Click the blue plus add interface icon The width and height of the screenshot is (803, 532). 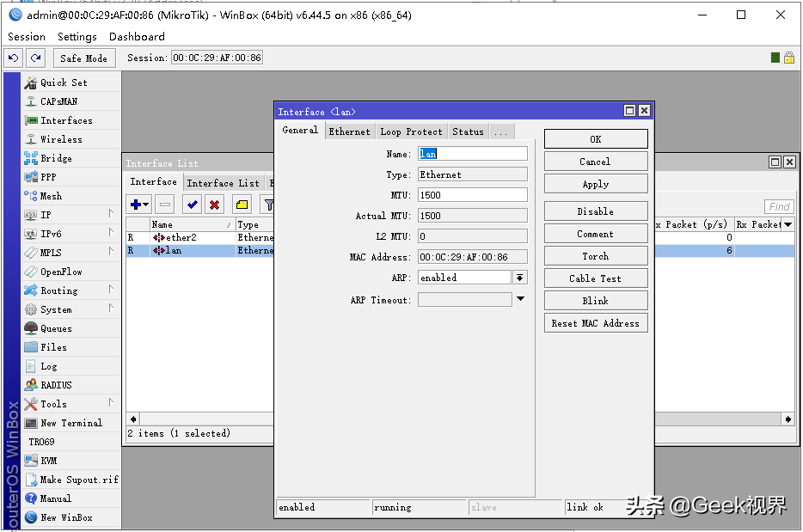pyautogui.click(x=138, y=205)
